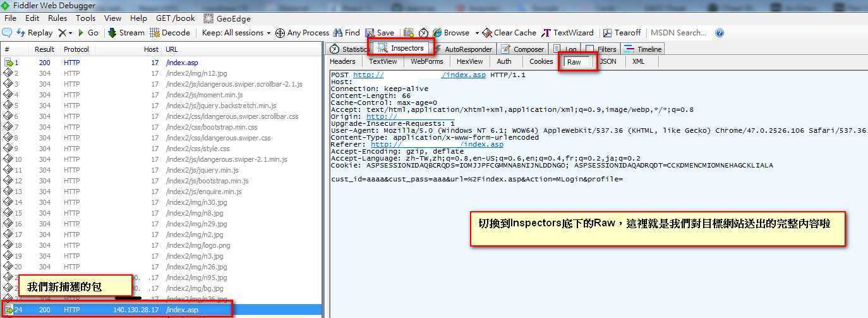
Task: Toggle the Stream mode button
Action: pos(126,33)
